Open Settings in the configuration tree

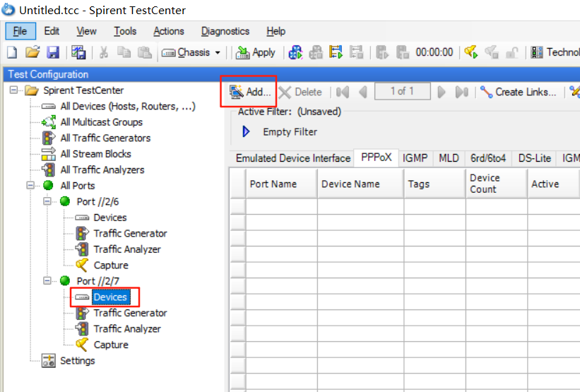click(x=77, y=360)
